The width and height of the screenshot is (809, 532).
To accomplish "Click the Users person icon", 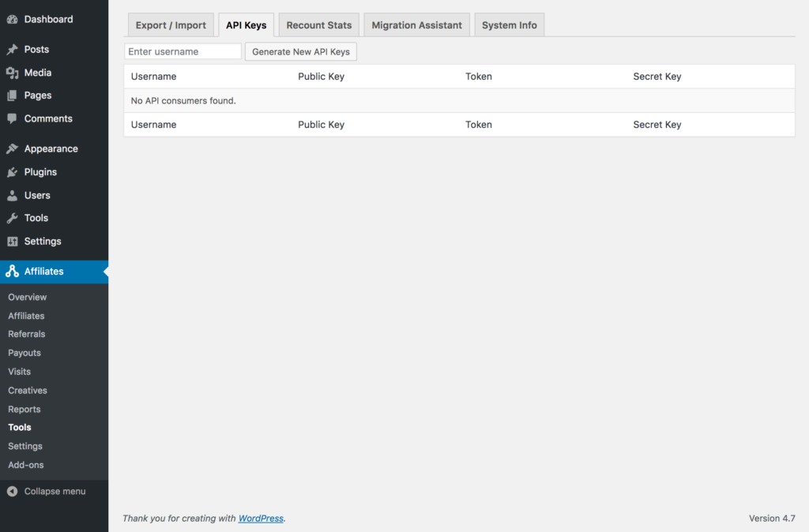I will coord(14,195).
